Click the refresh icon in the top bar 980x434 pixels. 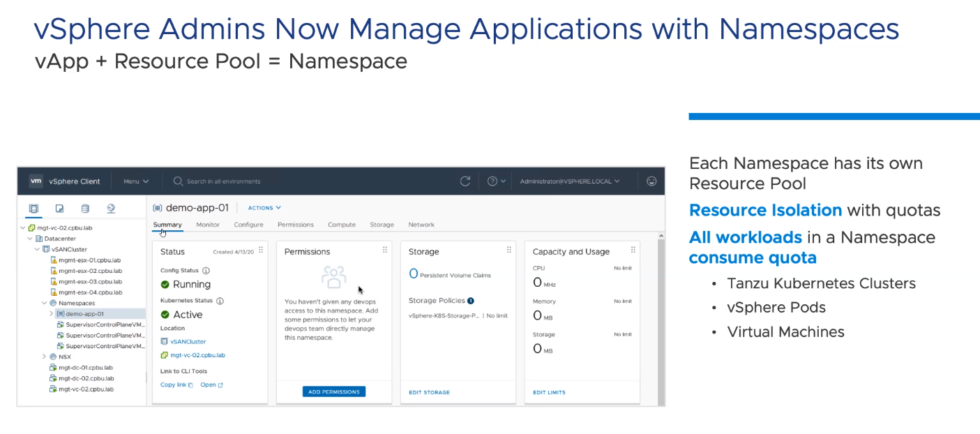(x=465, y=181)
